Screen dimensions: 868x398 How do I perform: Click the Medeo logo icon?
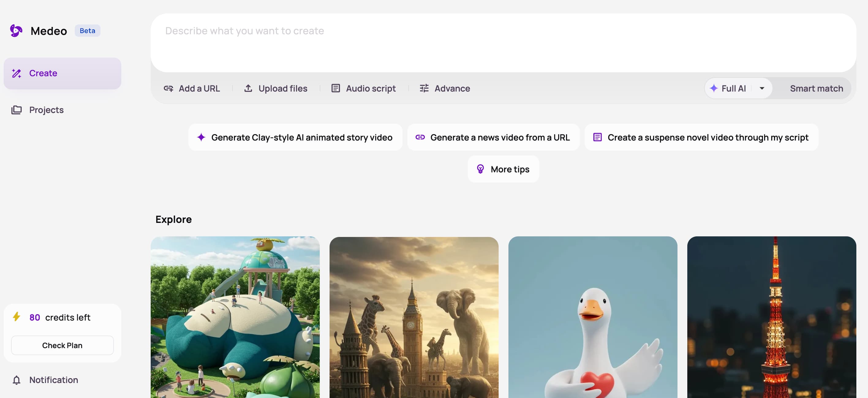point(16,31)
